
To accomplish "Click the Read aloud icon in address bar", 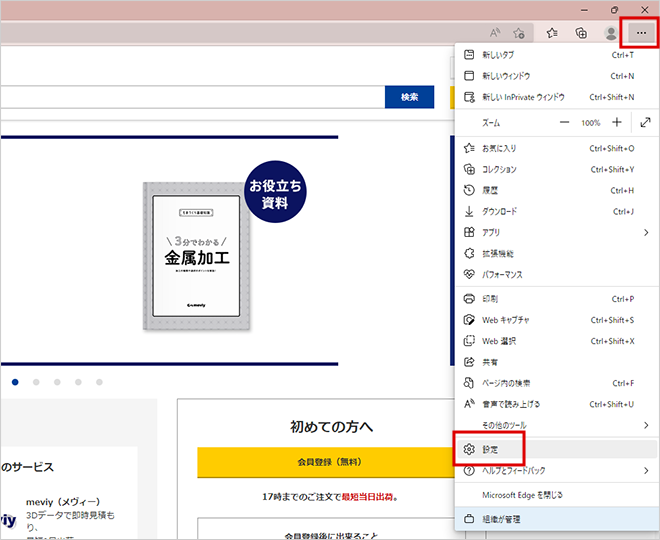I will coord(496,33).
